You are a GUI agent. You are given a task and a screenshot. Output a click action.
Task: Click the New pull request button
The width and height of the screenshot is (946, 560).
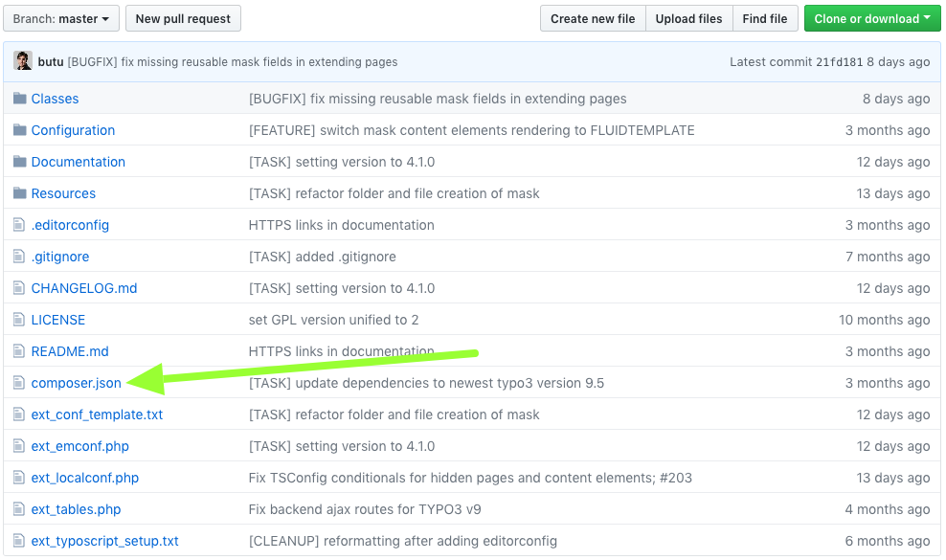tap(183, 19)
